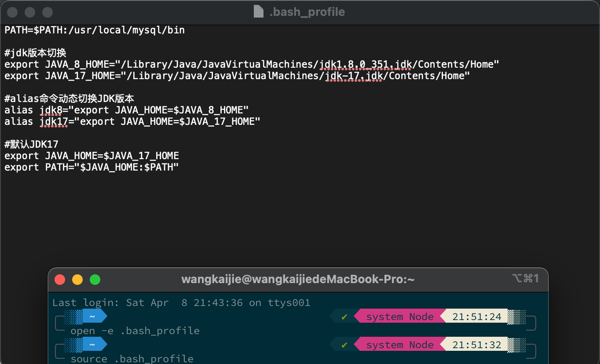Minimize the Terminal window with yellow button

77,280
